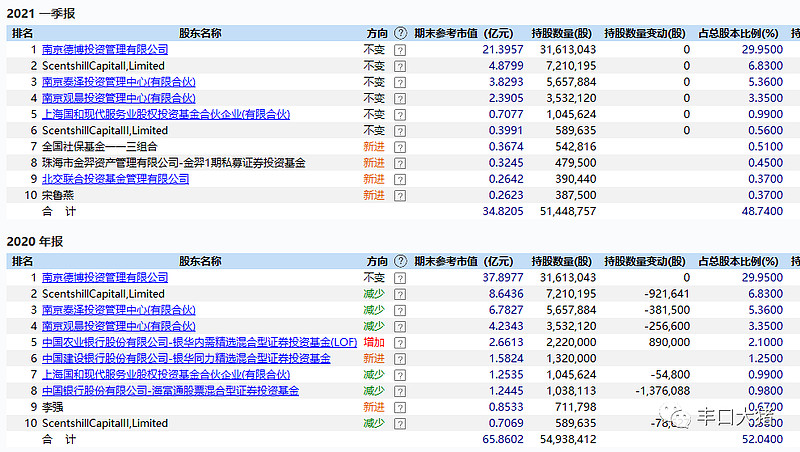
Task: Click 占总股本比例(%) header in 2020 年报 table
Action: tap(738, 262)
